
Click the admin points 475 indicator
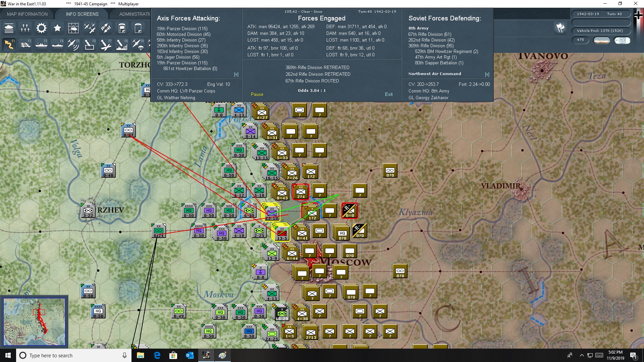click(x=580, y=40)
